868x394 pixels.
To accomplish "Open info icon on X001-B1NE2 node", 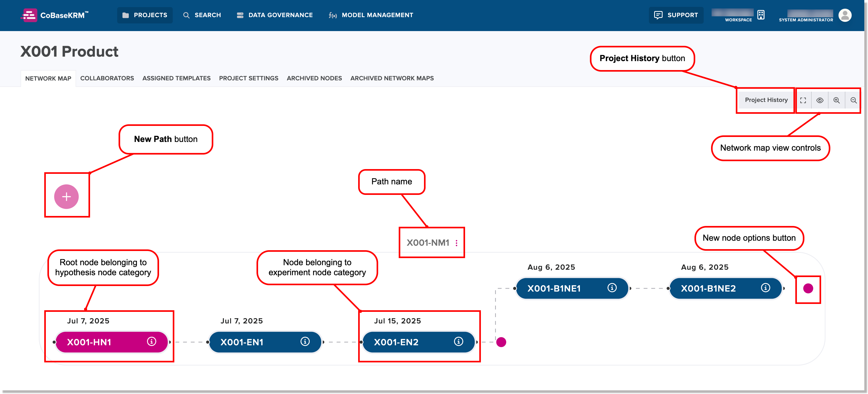I will [x=765, y=288].
